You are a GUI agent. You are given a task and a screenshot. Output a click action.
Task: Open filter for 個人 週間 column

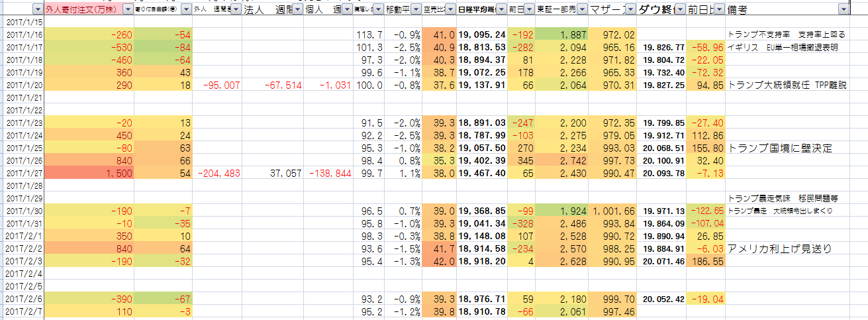(346, 10)
